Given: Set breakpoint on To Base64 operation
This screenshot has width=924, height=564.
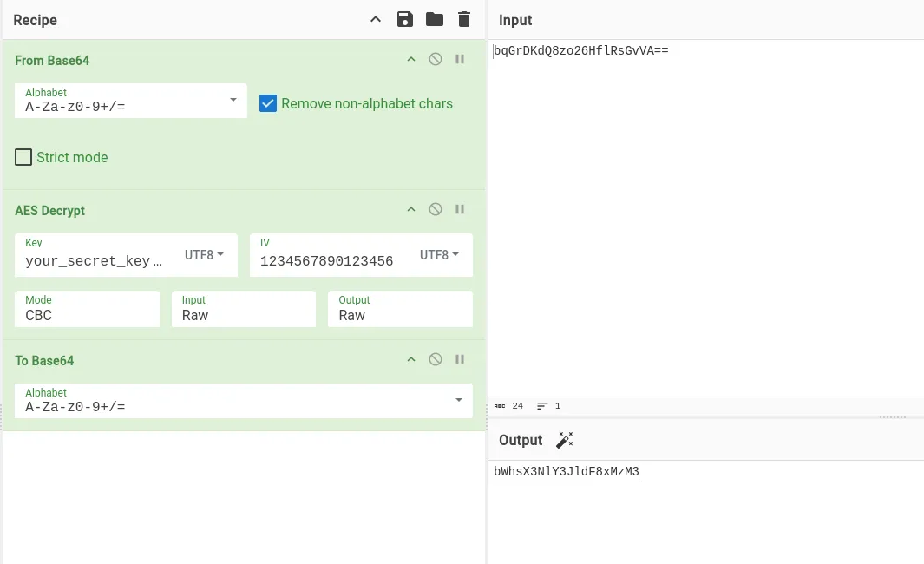Looking at the screenshot, I should 460,359.
